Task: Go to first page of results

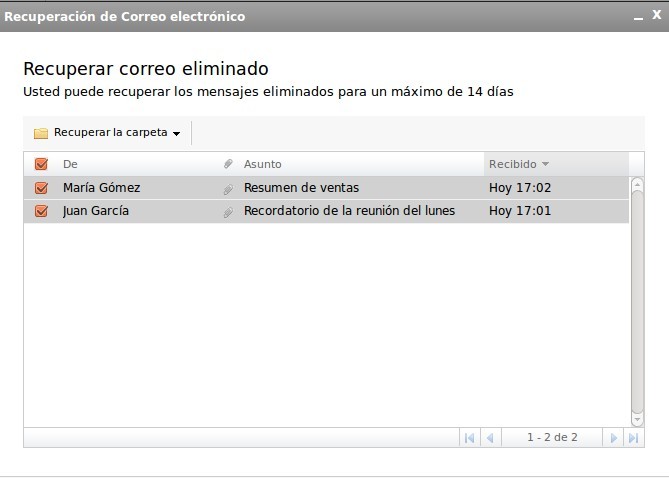Action: pyautogui.click(x=469, y=438)
